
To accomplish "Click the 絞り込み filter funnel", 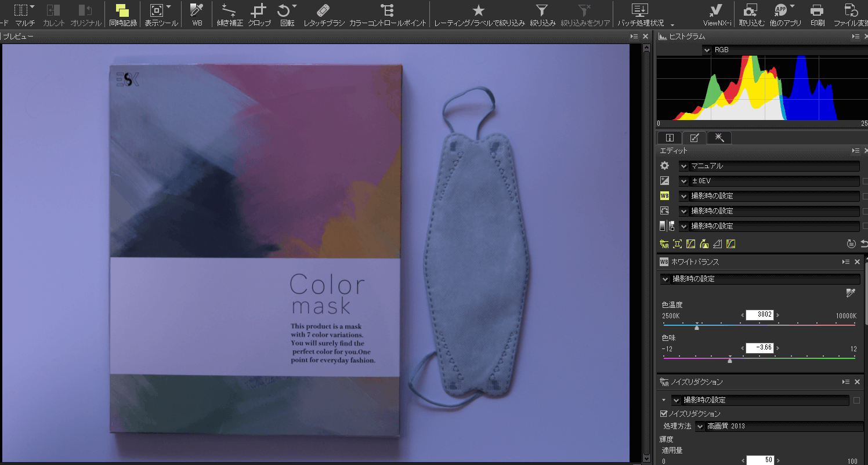I will tap(542, 10).
